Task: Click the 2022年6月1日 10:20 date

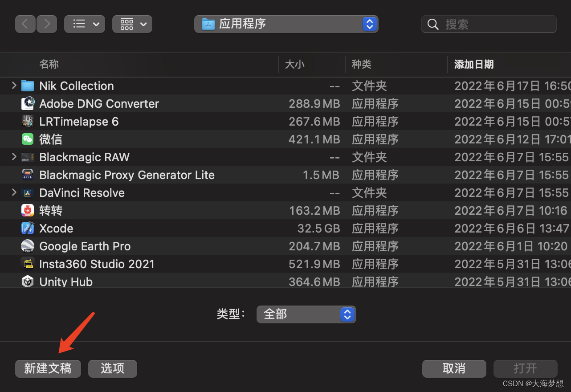Action: click(511, 246)
